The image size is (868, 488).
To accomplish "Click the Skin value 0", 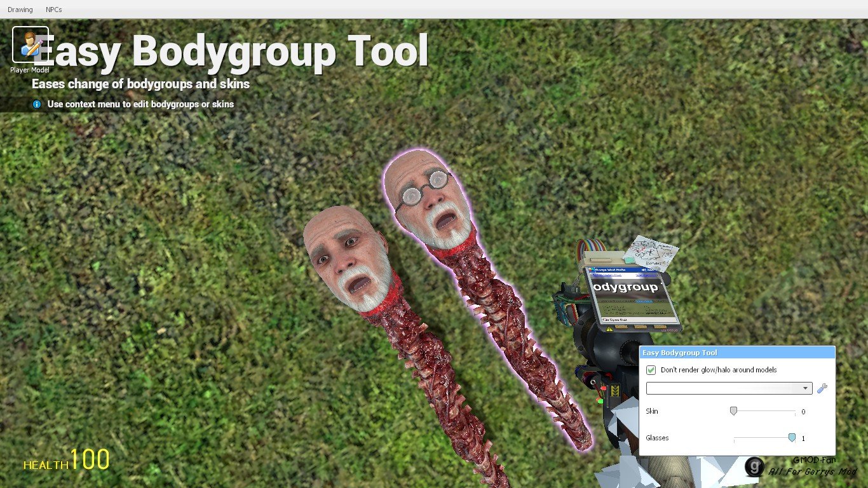I will pyautogui.click(x=803, y=412).
